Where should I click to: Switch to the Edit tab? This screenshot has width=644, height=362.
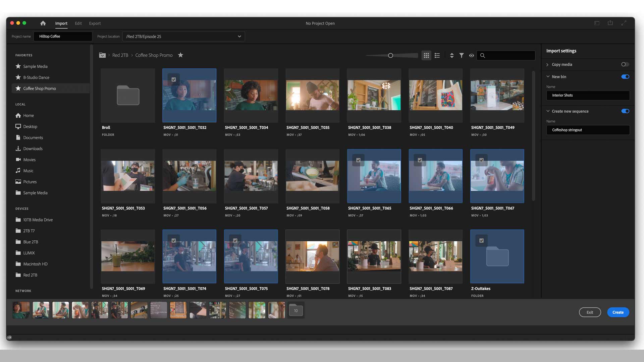78,23
